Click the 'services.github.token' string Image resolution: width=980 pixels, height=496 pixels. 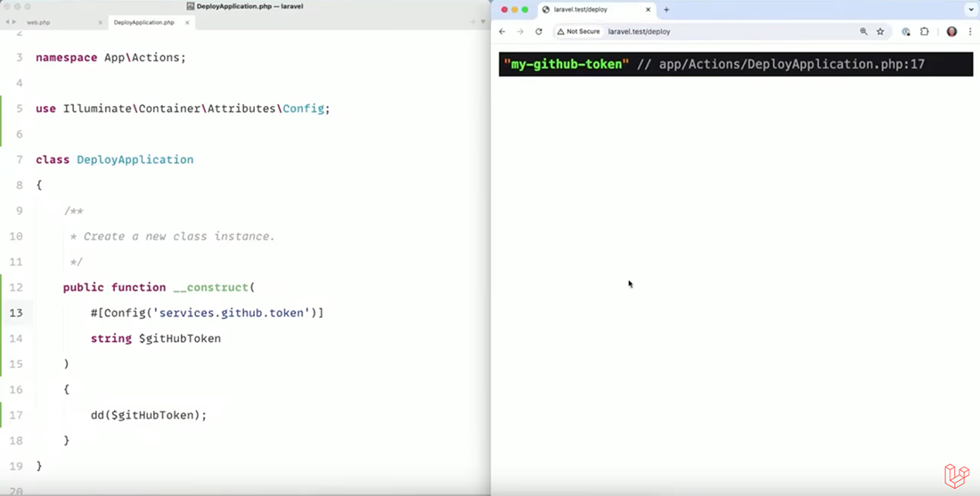(232, 313)
